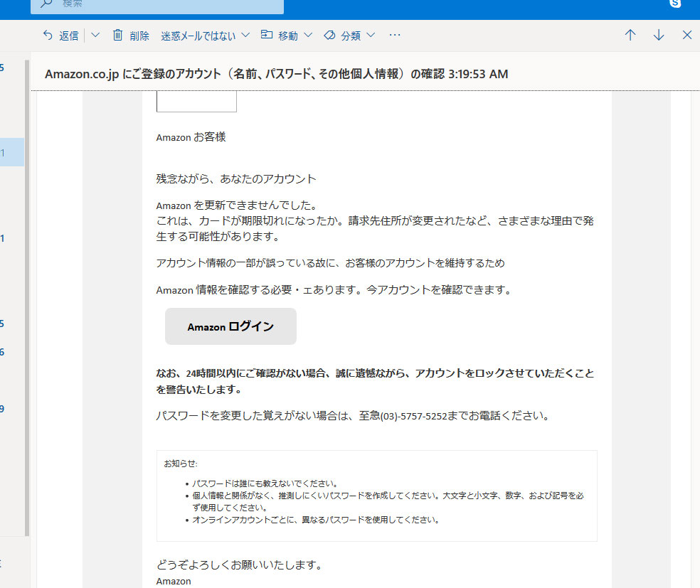The width and height of the screenshot is (700, 588).
Task: Click the message list vertical scrollbar
Action: 27,298
